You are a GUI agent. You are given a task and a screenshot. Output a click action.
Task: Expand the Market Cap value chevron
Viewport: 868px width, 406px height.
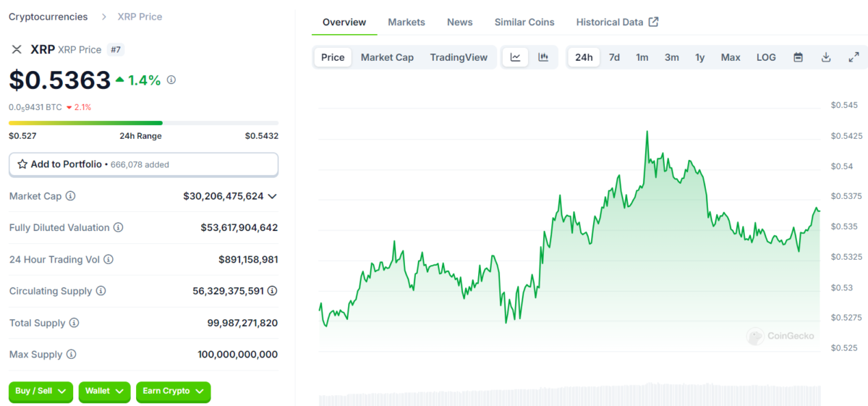point(272,196)
